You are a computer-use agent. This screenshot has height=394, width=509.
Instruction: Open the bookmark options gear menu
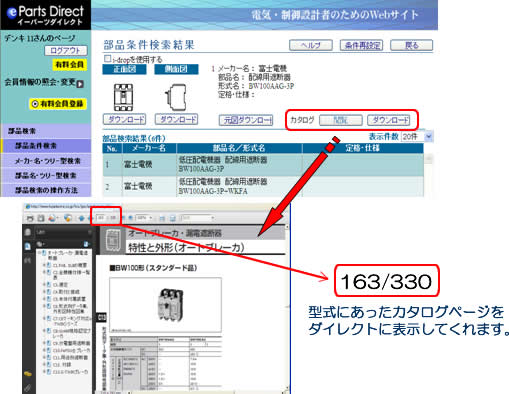(41, 244)
